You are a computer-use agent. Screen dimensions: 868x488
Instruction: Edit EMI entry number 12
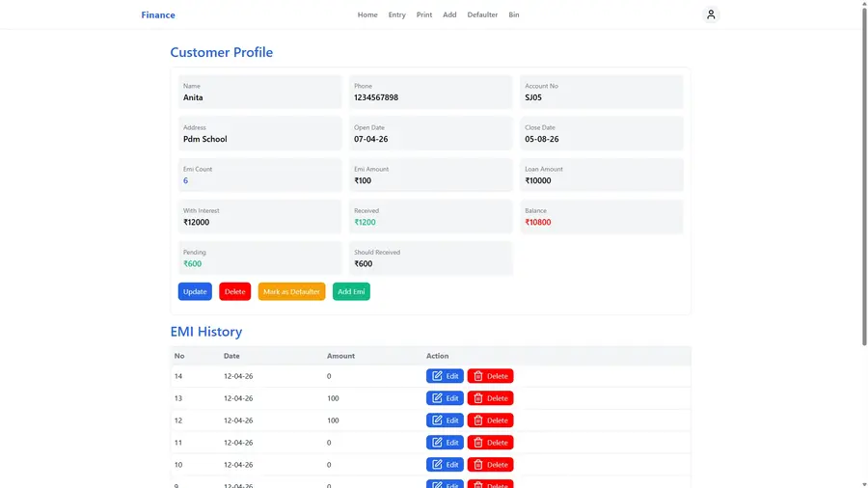click(445, 420)
